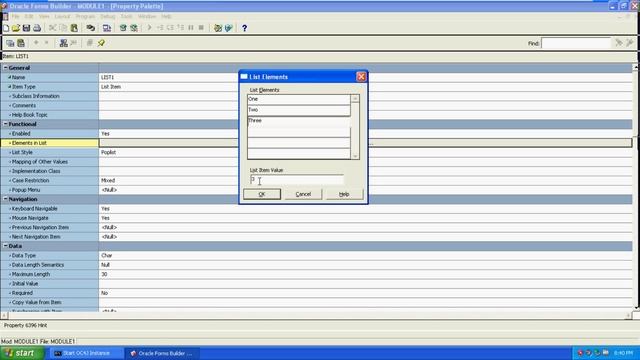640x360 pixels.
Task: Open the View menu
Action: (44, 17)
